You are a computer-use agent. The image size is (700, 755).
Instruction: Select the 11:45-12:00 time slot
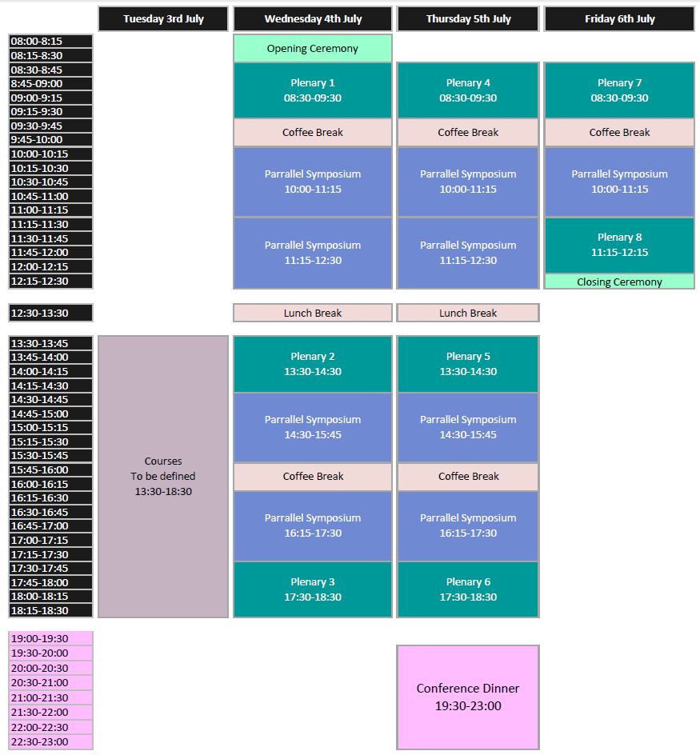point(50,252)
